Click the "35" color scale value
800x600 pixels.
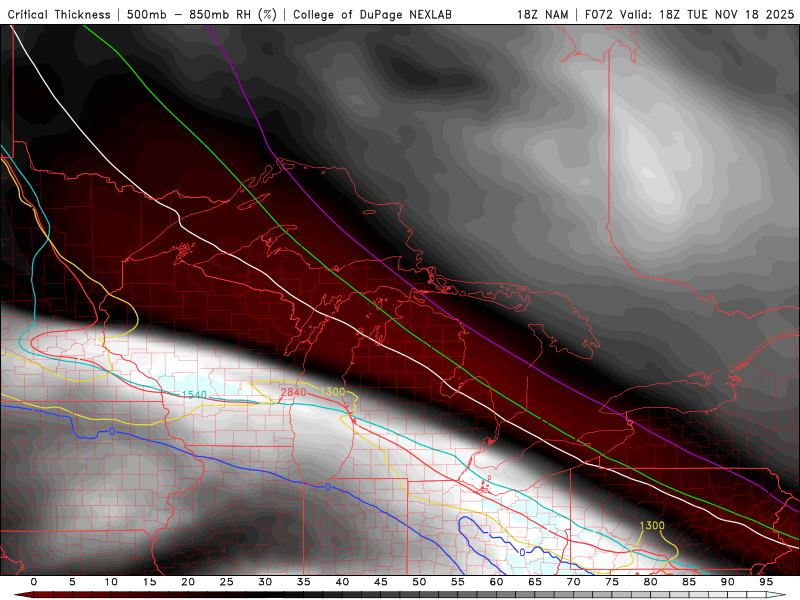304,582
